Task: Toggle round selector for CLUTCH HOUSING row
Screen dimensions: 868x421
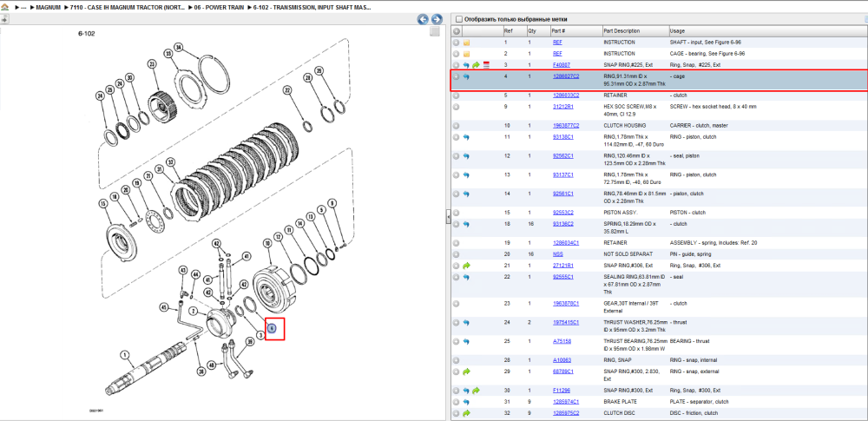Action: [x=457, y=126]
